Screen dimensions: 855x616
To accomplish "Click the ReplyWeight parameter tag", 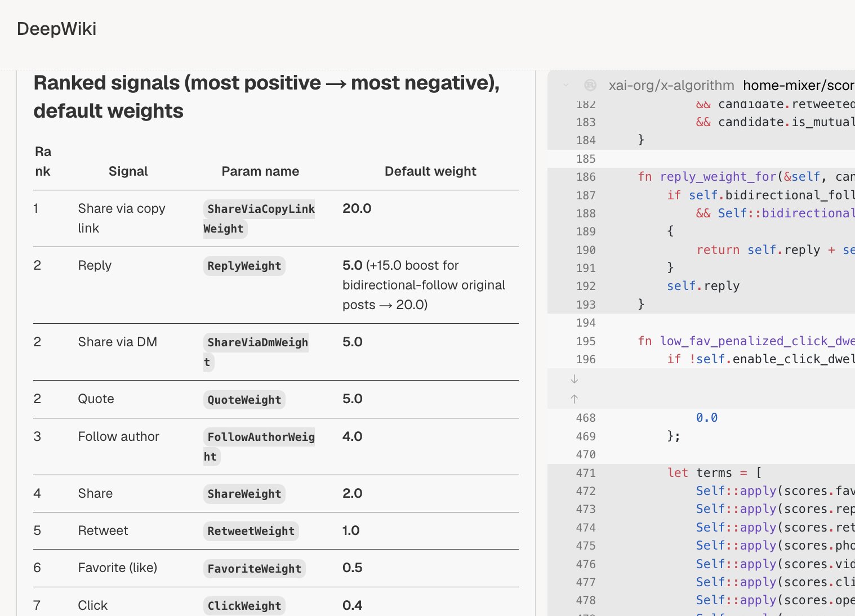I will [x=244, y=266].
